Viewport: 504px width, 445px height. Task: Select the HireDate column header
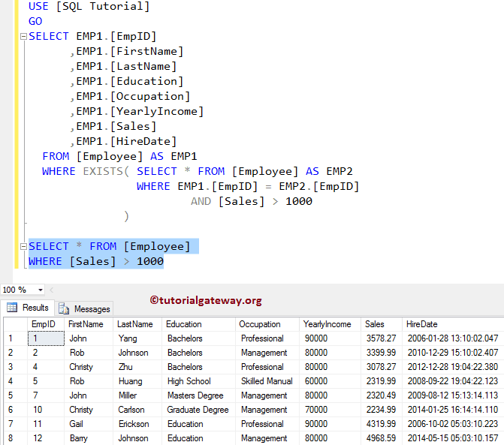(x=453, y=324)
